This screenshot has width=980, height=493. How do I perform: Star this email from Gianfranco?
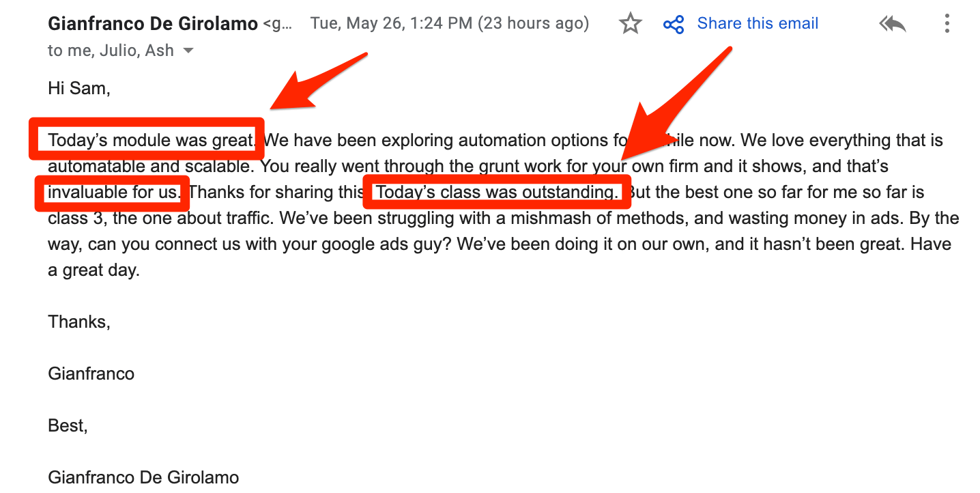click(630, 25)
